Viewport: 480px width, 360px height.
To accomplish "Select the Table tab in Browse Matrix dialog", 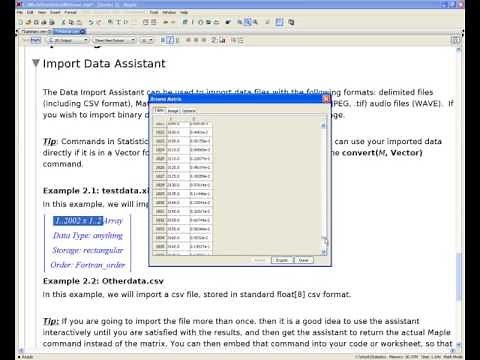I will pos(160,110).
